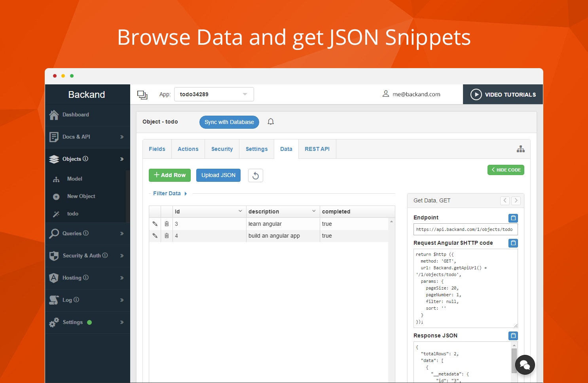Edit the build an angular app row
Image resolution: width=588 pixels, height=383 pixels.
pos(155,236)
